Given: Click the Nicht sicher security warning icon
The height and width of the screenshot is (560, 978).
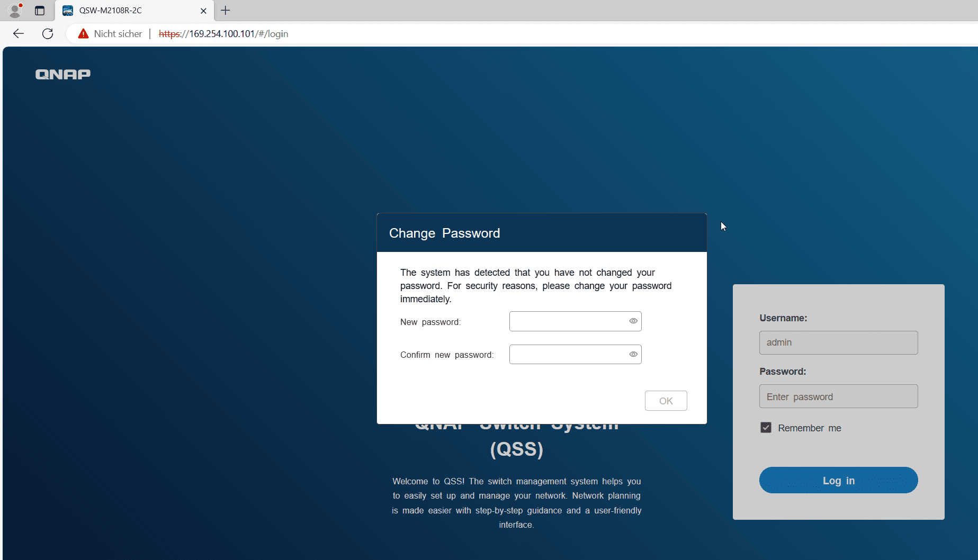Looking at the screenshot, I should (x=83, y=34).
